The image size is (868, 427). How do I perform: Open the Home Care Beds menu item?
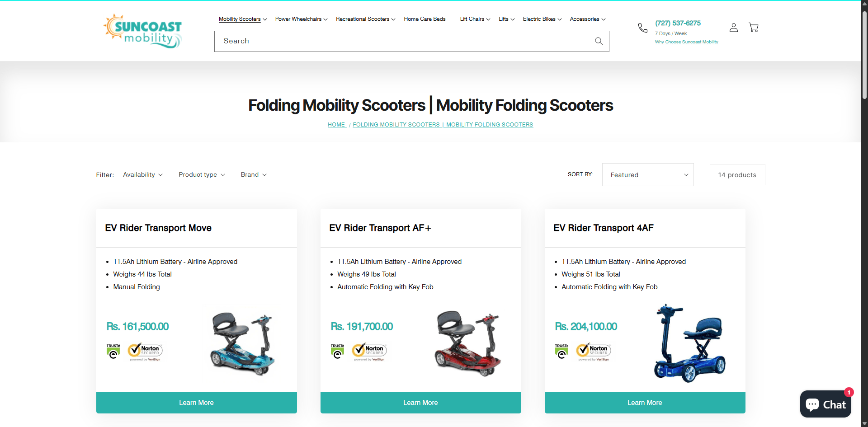425,19
